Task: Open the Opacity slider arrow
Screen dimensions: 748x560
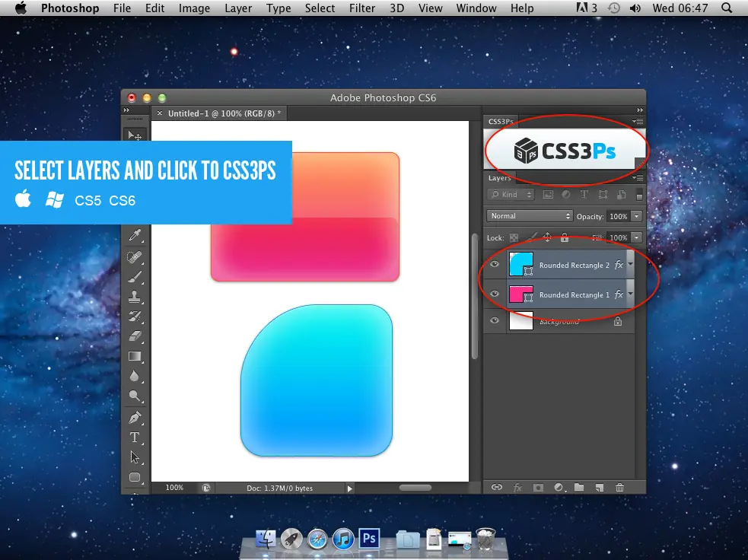Action: click(637, 216)
